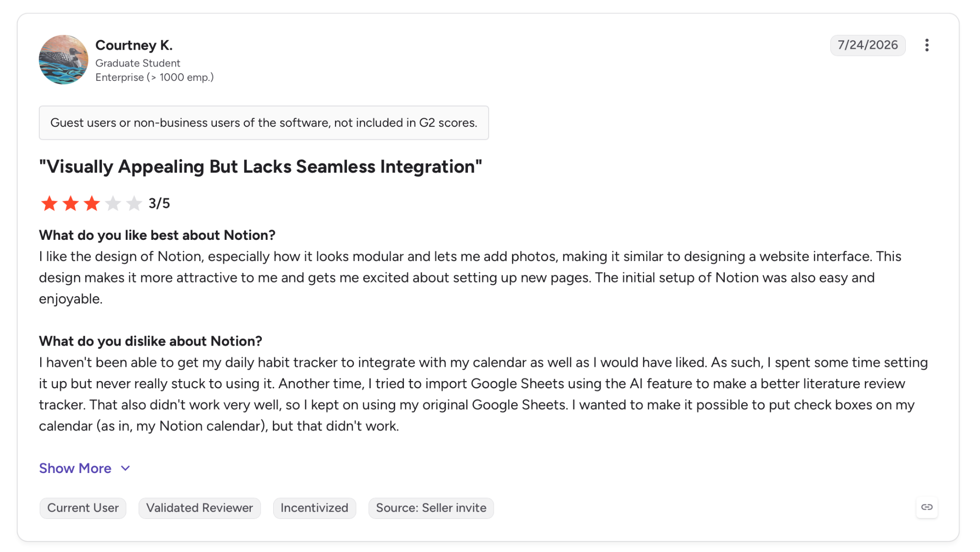Click the guest users G2 scores notice
The height and width of the screenshot is (552, 980).
click(264, 123)
